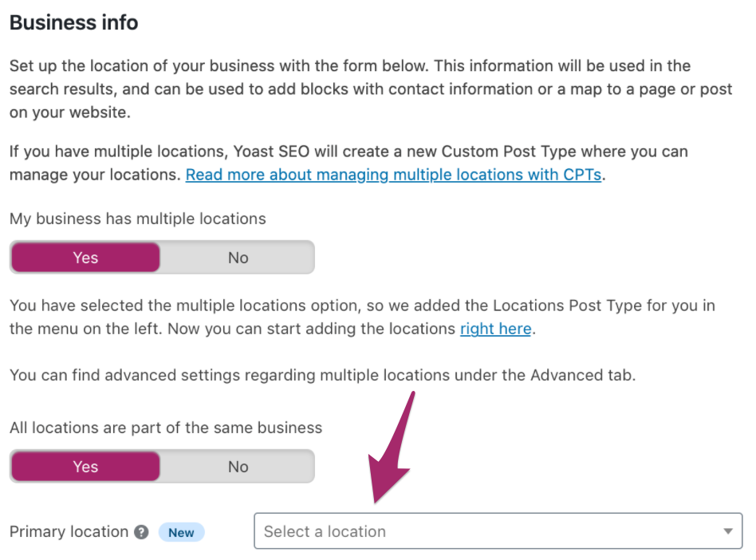This screenshot has height=560, width=756.
Task: Select Yes for multiple business locations
Action: pyautogui.click(x=85, y=258)
